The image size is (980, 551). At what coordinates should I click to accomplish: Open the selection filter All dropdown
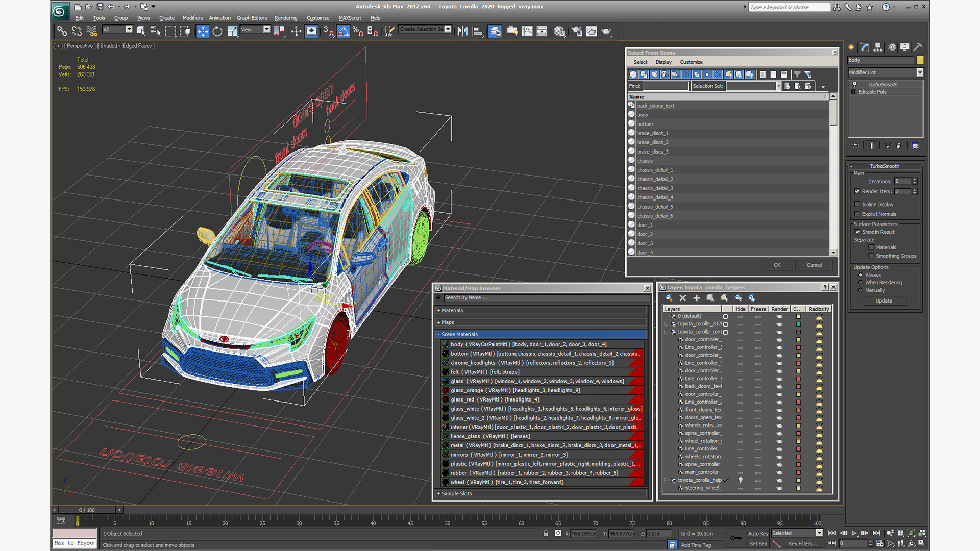(129, 30)
